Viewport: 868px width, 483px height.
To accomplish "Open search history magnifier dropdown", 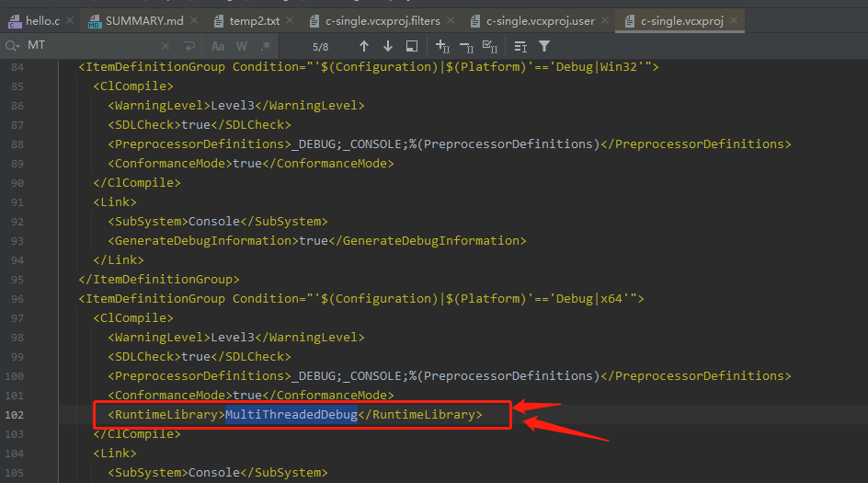I will (12, 46).
